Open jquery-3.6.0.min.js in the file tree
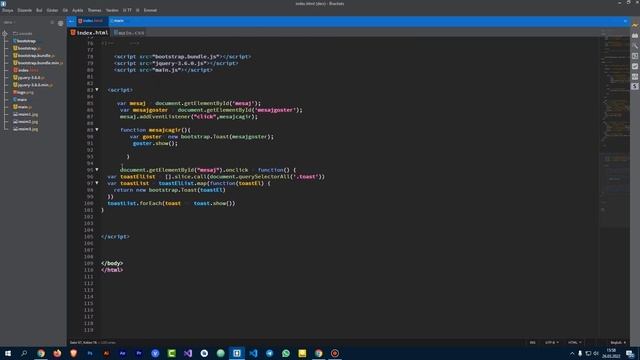The width and height of the screenshot is (640, 360). [x=33, y=85]
